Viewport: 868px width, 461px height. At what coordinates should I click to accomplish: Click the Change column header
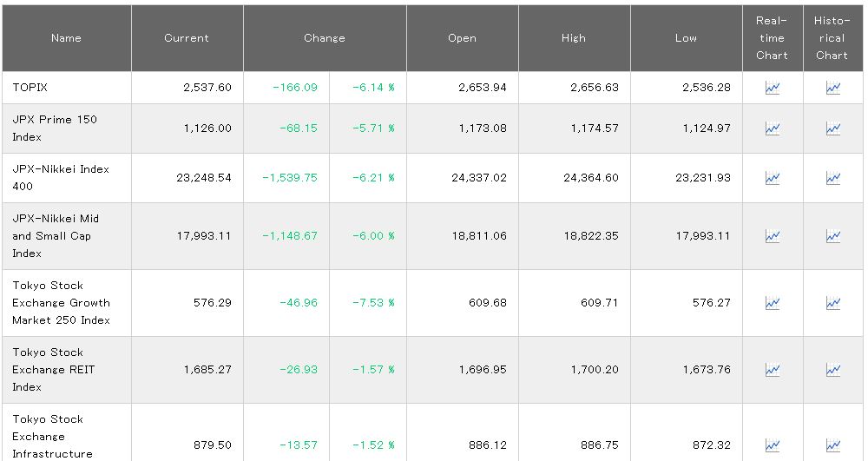(325, 38)
